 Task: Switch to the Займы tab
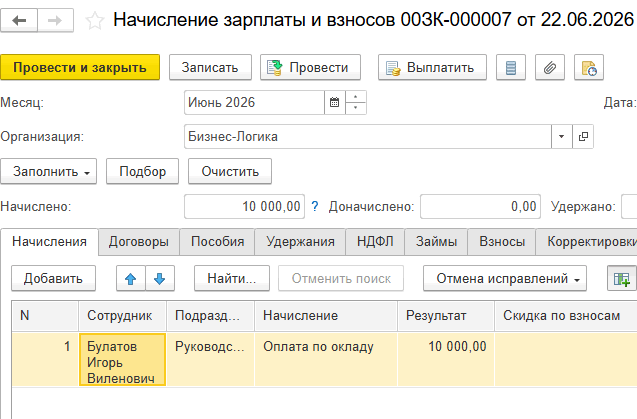point(436,242)
